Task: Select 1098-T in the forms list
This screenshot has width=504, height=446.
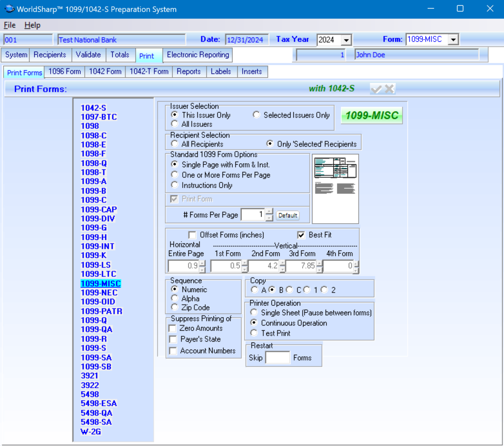Action: tap(93, 172)
